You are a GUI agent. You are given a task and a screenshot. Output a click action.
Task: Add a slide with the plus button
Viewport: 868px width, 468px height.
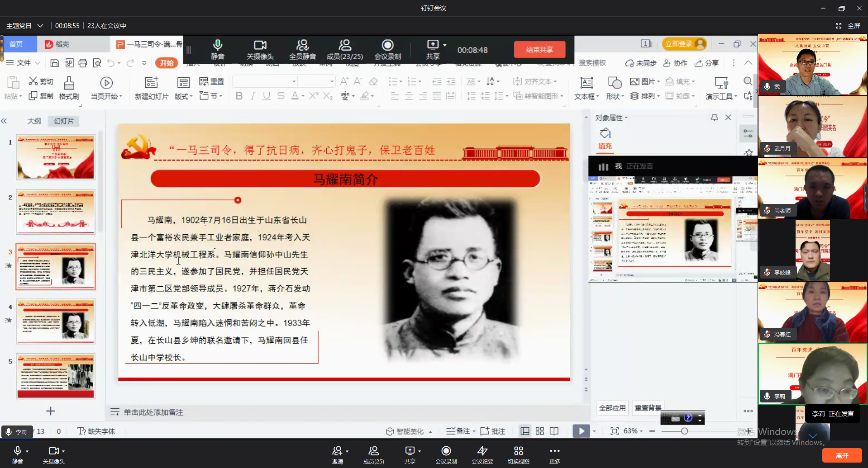(x=51, y=411)
